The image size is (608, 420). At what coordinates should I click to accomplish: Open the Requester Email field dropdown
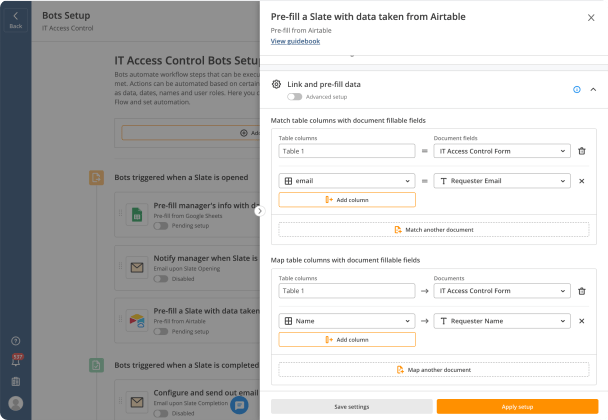coord(502,181)
